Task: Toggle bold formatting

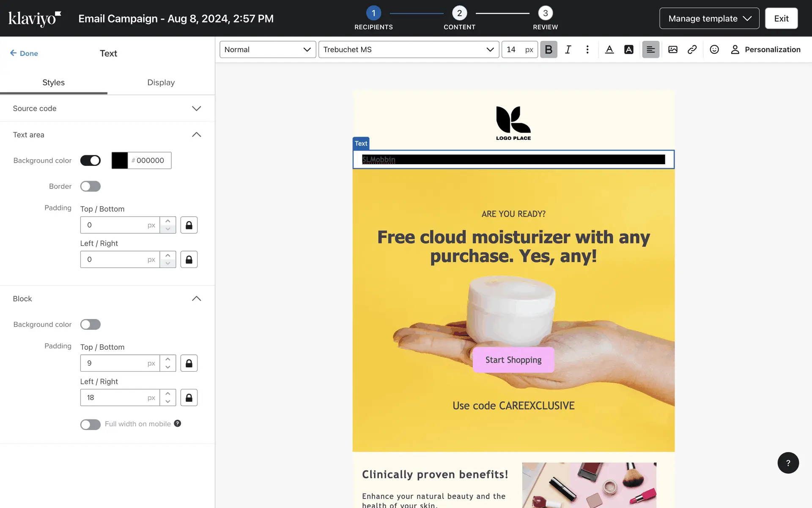Action: (x=549, y=50)
